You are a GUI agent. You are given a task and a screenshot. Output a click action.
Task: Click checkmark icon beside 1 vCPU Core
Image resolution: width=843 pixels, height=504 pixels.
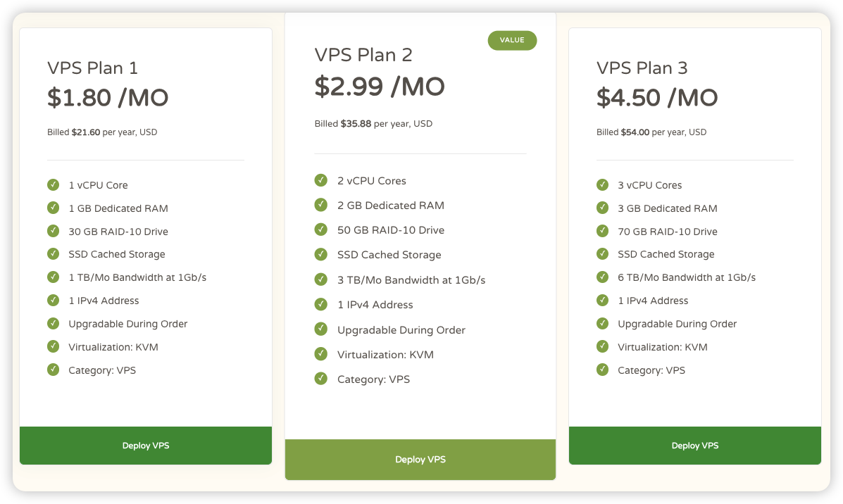pos(53,185)
